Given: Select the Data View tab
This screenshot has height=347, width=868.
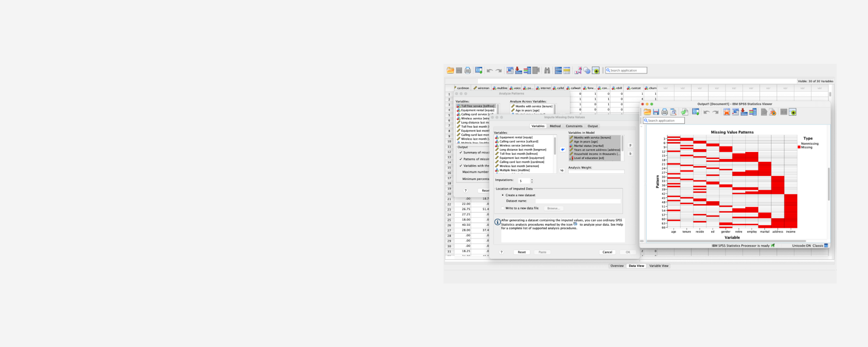Looking at the screenshot, I should 636,266.
